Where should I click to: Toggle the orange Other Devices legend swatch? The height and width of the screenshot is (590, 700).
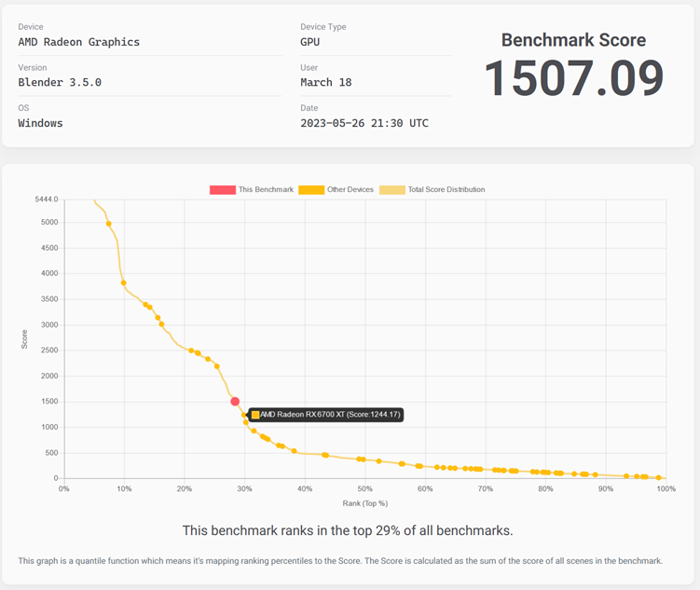pyautogui.click(x=311, y=190)
